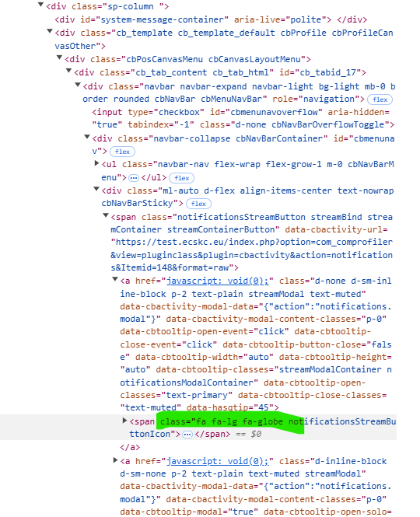Viewport: 420px width, 517px height.
Task: Collapse the first streamModal anchor node
Action: (x=115, y=280)
